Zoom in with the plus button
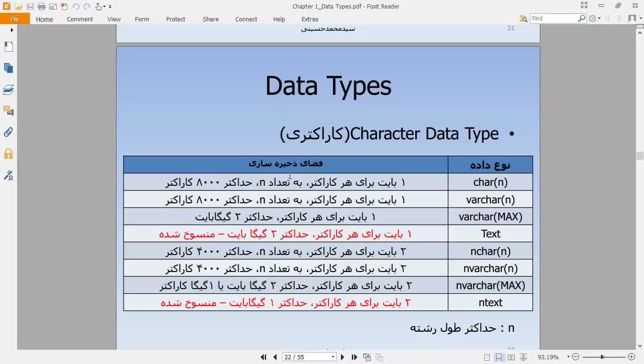 click(x=631, y=357)
